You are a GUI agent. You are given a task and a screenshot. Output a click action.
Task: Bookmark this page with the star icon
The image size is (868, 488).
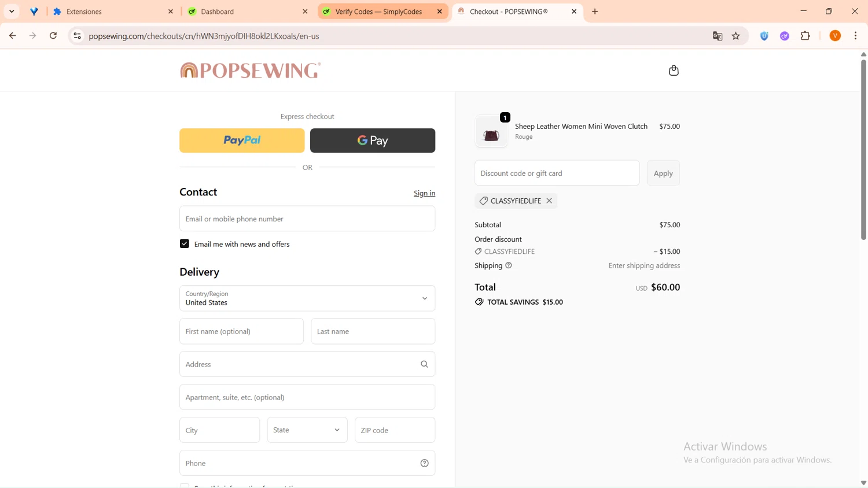point(736,36)
